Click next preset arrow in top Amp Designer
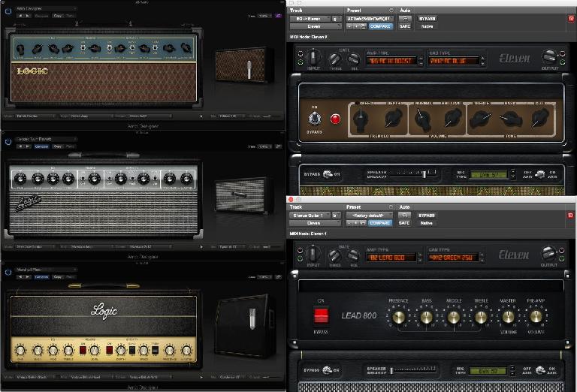The width and height of the screenshot is (577, 392). pyautogui.click(x=28, y=16)
